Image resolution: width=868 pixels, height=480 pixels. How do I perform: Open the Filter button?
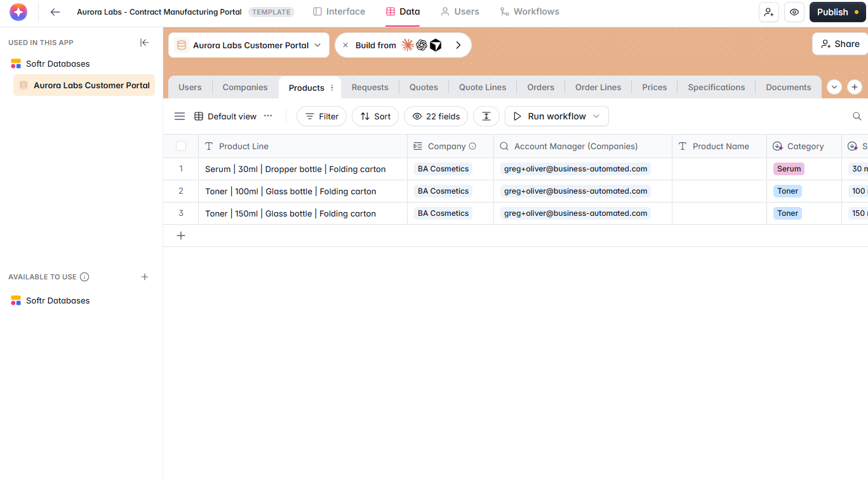tap(322, 116)
